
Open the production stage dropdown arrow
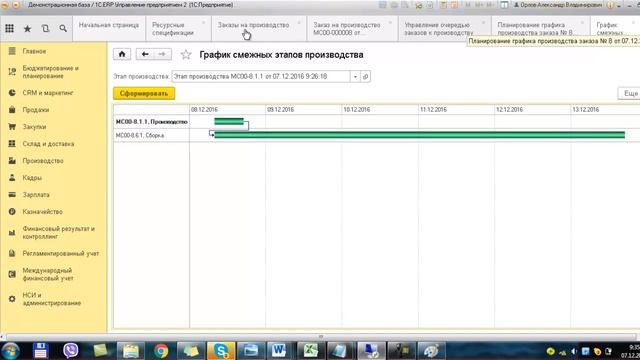tap(355, 77)
